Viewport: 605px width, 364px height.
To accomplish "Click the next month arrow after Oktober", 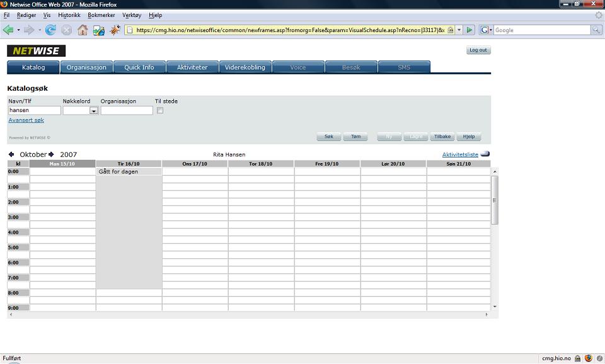I will click(x=51, y=154).
